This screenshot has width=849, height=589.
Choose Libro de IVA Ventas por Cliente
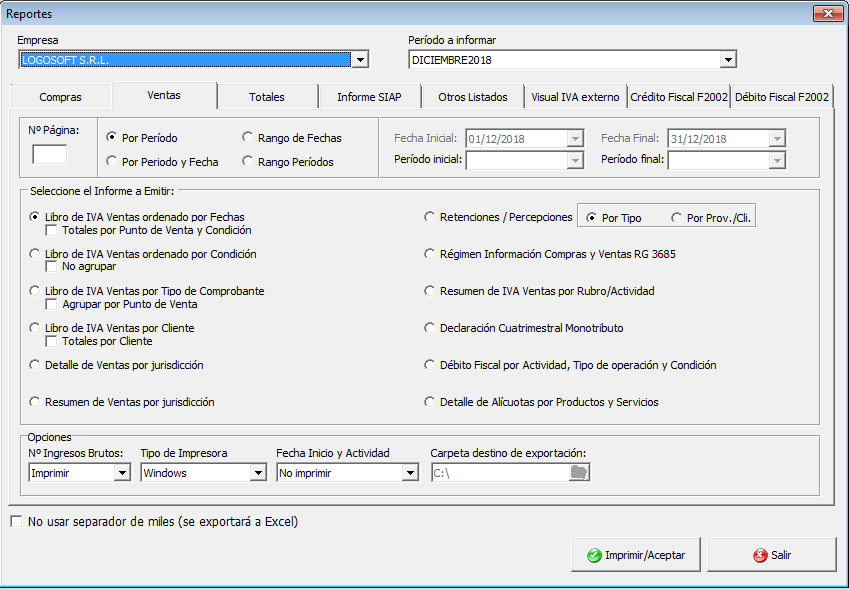point(36,328)
